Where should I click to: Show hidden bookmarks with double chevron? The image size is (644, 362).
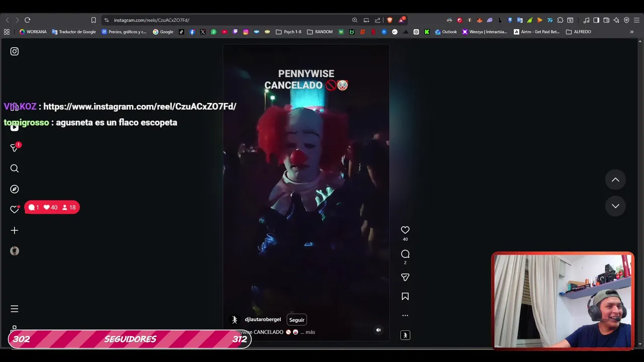pos(632,32)
